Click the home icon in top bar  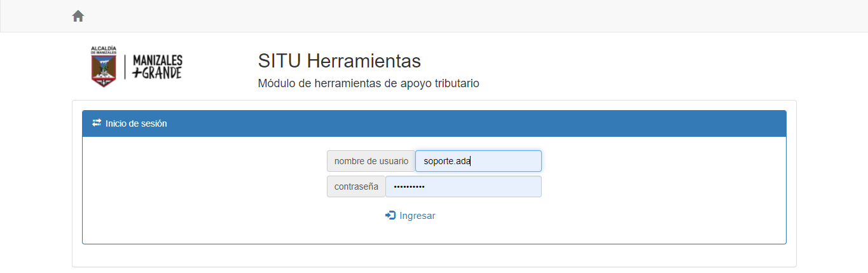point(78,16)
